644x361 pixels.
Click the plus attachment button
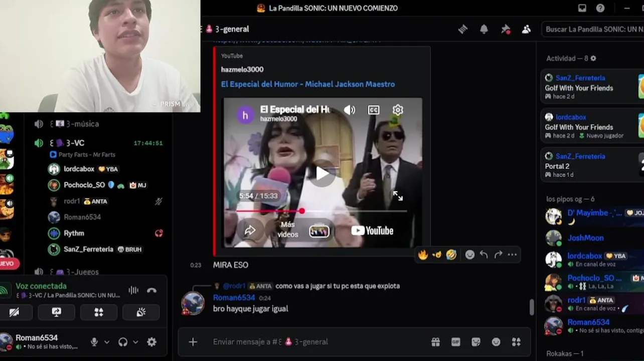click(193, 342)
